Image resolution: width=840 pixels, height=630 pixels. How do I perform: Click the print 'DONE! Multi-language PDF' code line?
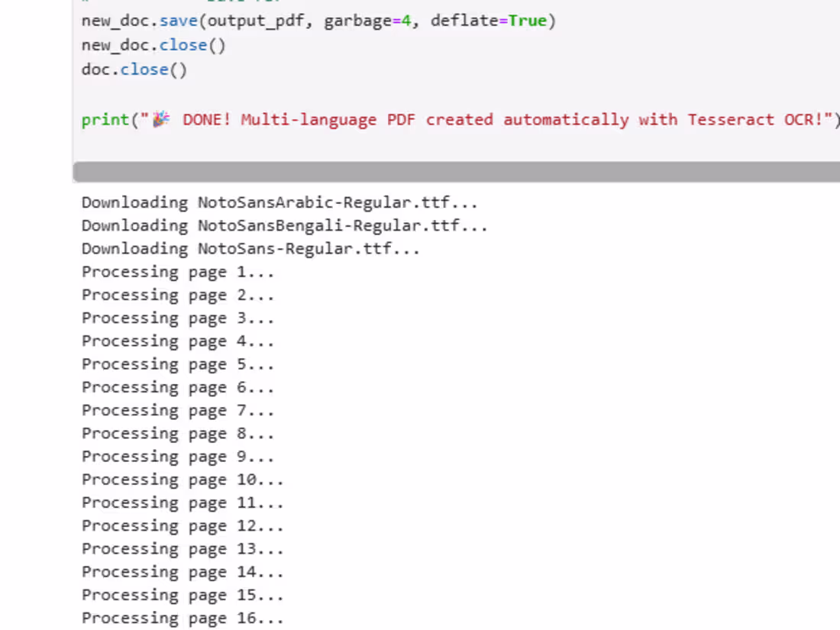click(460, 120)
